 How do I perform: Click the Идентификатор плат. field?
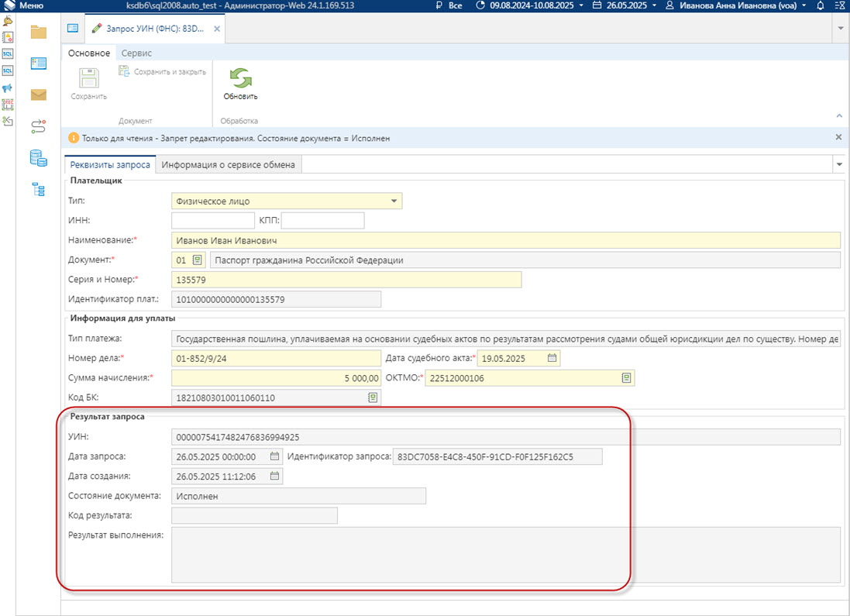point(276,299)
